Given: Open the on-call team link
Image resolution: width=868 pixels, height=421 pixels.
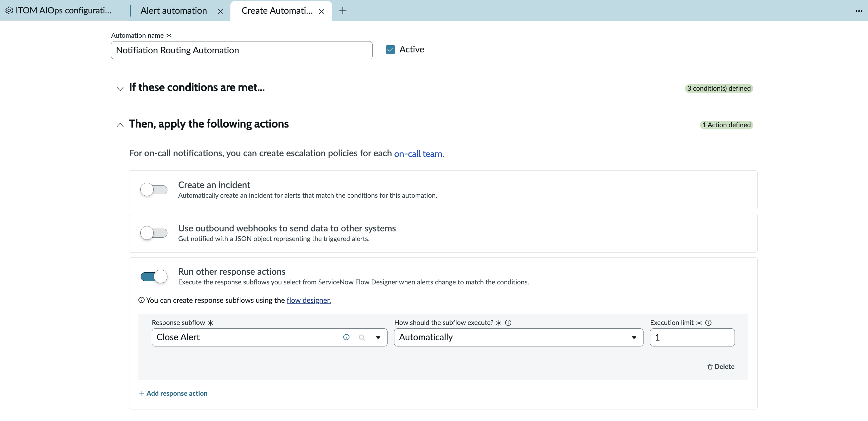Looking at the screenshot, I should pyautogui.click(x=419, y=154).
